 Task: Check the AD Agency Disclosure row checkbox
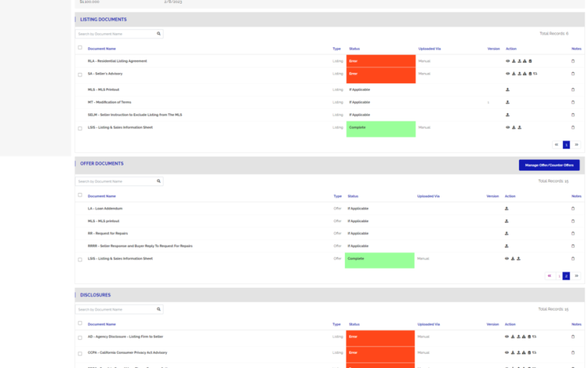tap(80, 338)
